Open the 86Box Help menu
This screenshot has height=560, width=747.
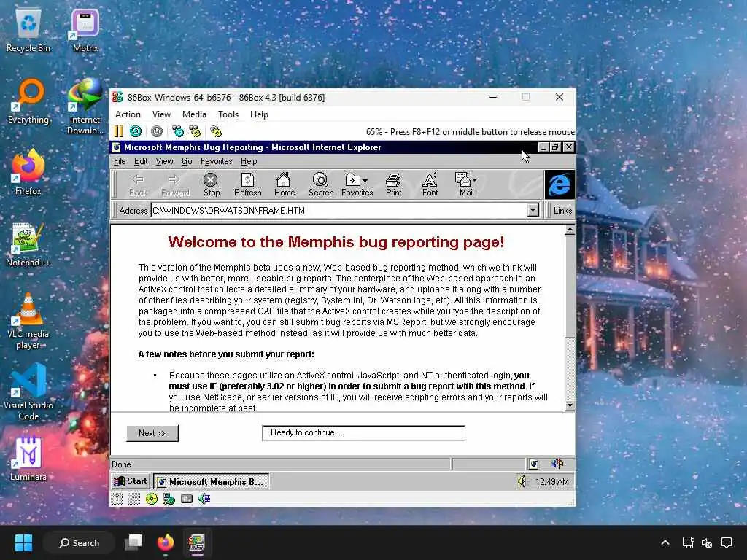(259, 114)
